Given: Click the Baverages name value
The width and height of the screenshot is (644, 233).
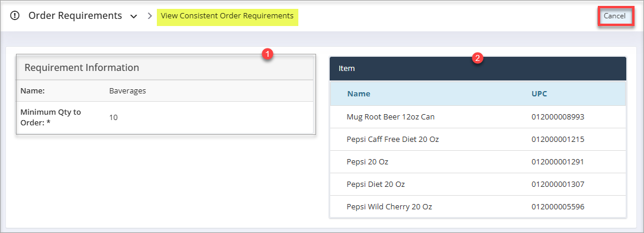Looking at the screenshot, I should tap(127, 90).
